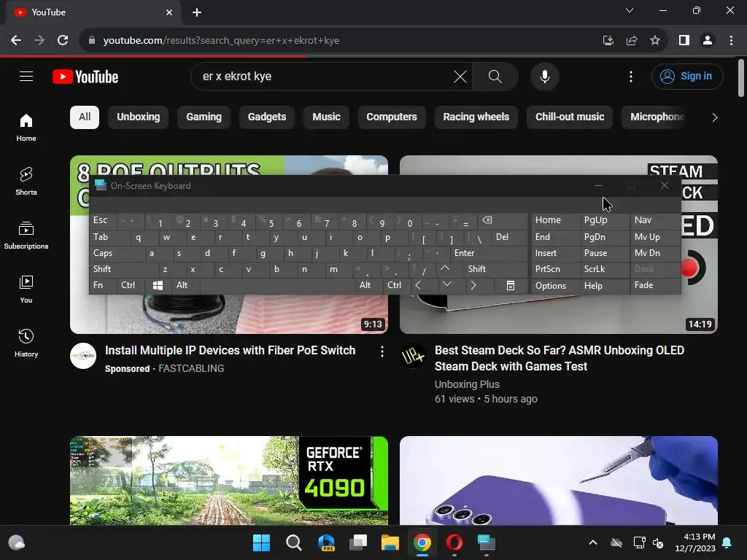Reload the page in Chrome

tap(63, 40)
